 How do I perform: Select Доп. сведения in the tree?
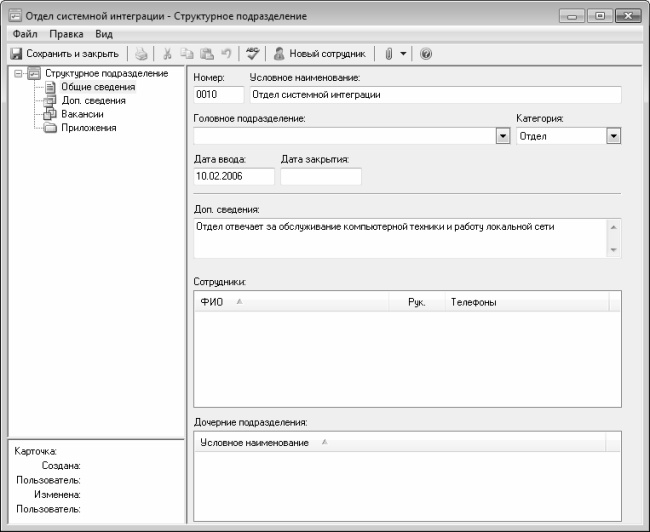[x=93, y=101]
